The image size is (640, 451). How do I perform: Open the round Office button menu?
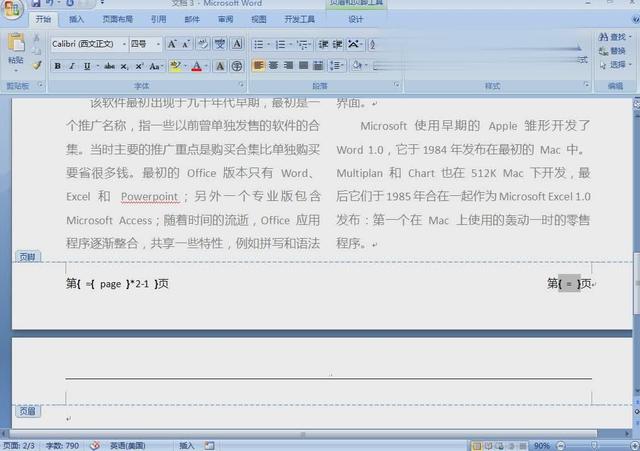[12, 9]
